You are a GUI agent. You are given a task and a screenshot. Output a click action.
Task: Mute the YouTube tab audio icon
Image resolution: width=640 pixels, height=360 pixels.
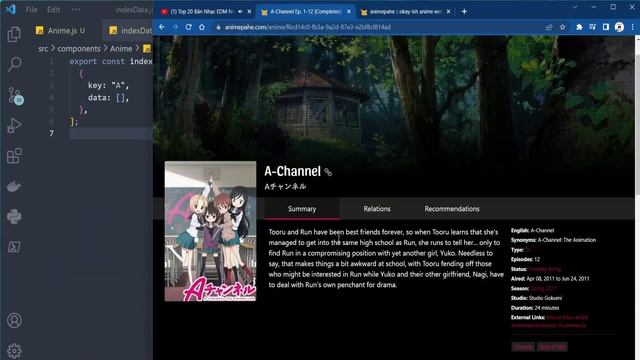[x=240, y=11]
